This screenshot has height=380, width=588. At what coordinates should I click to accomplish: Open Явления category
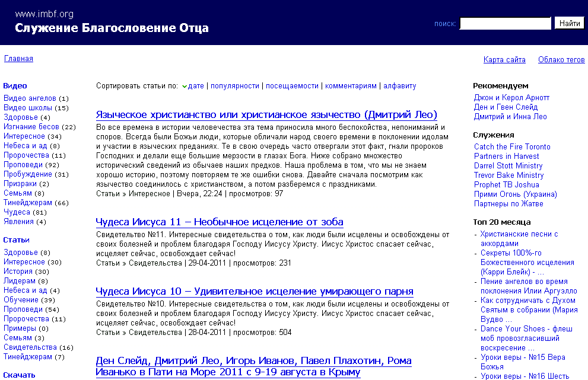coord(18,222)
